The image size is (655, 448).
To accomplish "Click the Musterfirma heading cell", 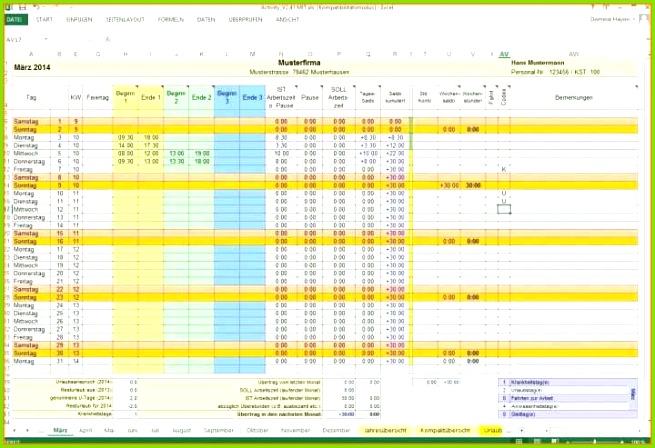I will (x=299, y=63).
